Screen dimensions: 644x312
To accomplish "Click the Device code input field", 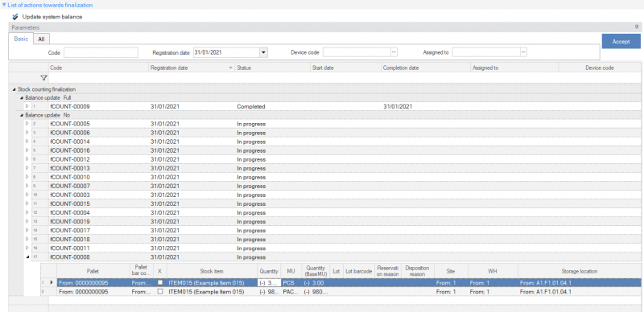I will (357, 52).
